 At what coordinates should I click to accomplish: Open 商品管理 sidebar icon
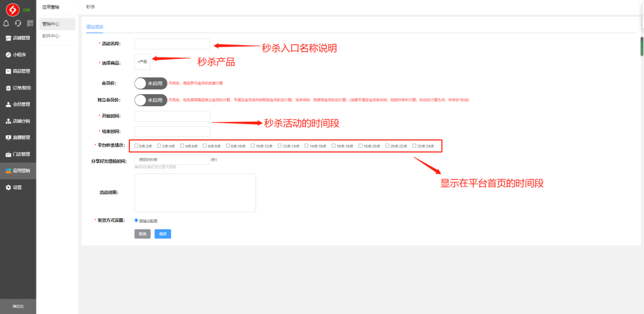click(8, 71)
